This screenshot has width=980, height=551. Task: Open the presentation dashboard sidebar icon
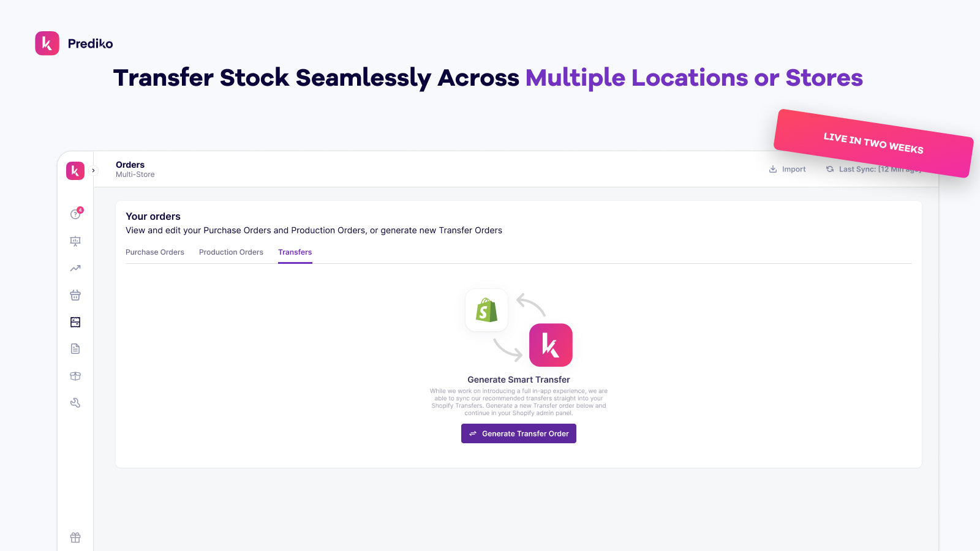75,241
